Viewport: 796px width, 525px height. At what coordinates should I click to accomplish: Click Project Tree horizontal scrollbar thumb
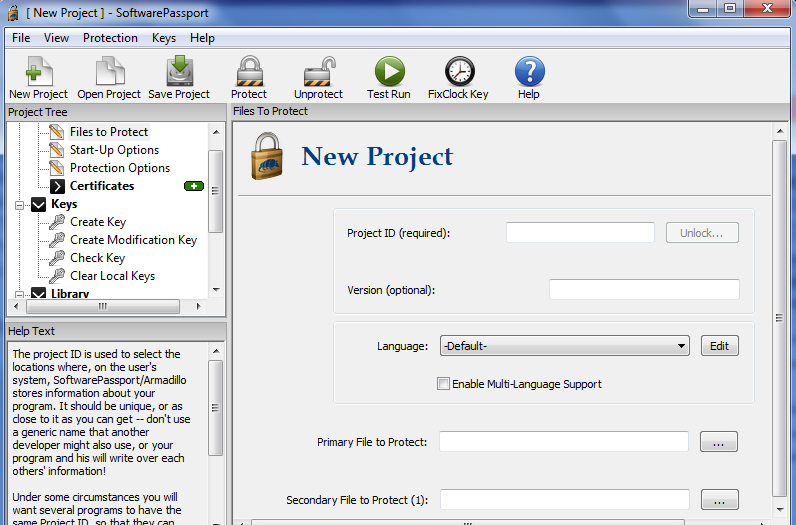pos(103,306)
